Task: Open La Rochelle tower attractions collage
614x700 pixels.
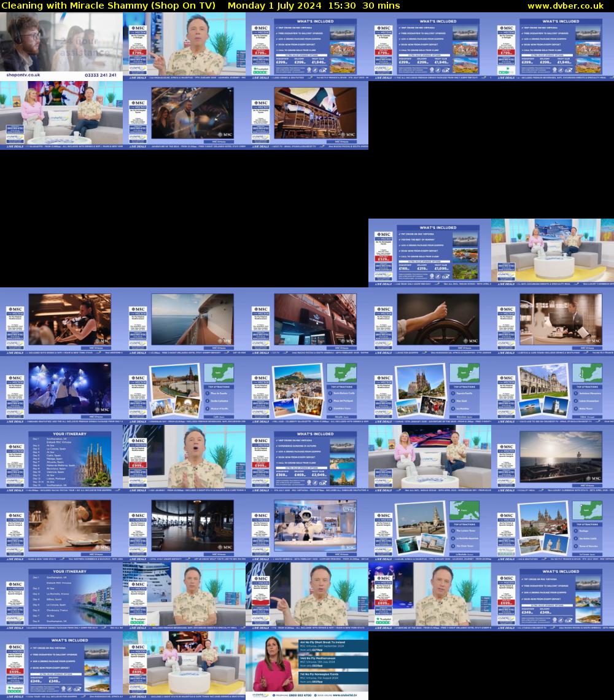Action: click(430, 527)
